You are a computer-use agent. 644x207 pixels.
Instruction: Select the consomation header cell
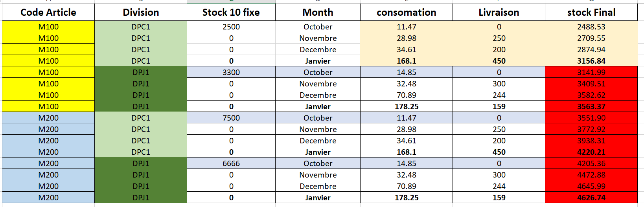[406, 13]
